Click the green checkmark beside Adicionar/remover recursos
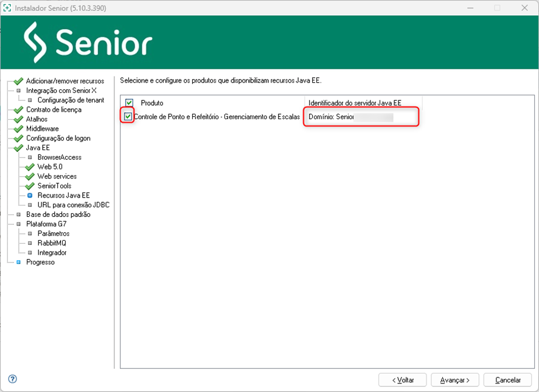Viewport: 539px width, 392px height. [x=18, y=81]
